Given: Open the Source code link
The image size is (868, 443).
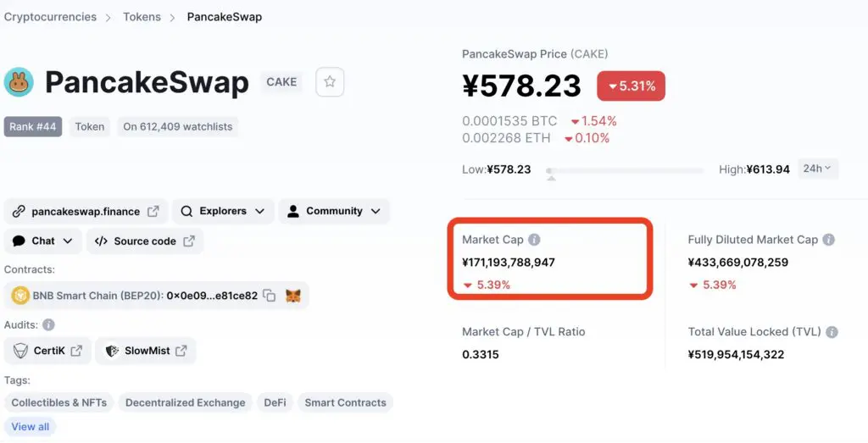Looking at the screenshot, I should (x=144, y=241).
